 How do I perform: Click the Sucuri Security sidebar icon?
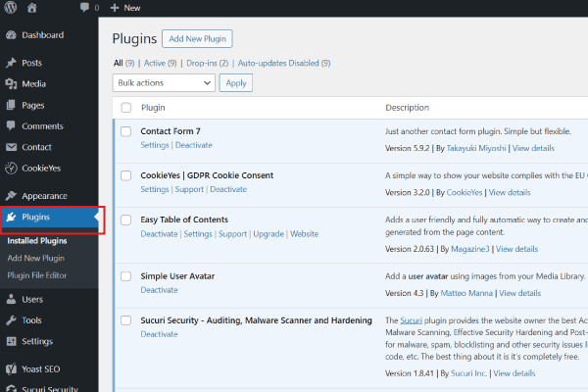[11, 389]
